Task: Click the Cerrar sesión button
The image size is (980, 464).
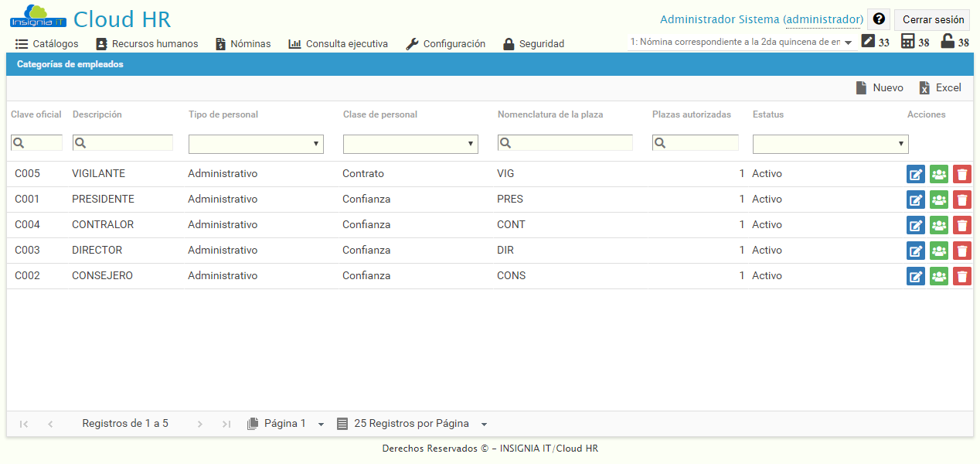Action: 931,19
